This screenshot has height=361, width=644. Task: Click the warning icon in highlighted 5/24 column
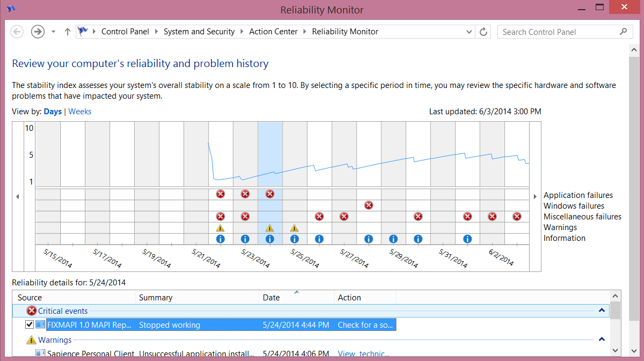[x=270, y=228]
